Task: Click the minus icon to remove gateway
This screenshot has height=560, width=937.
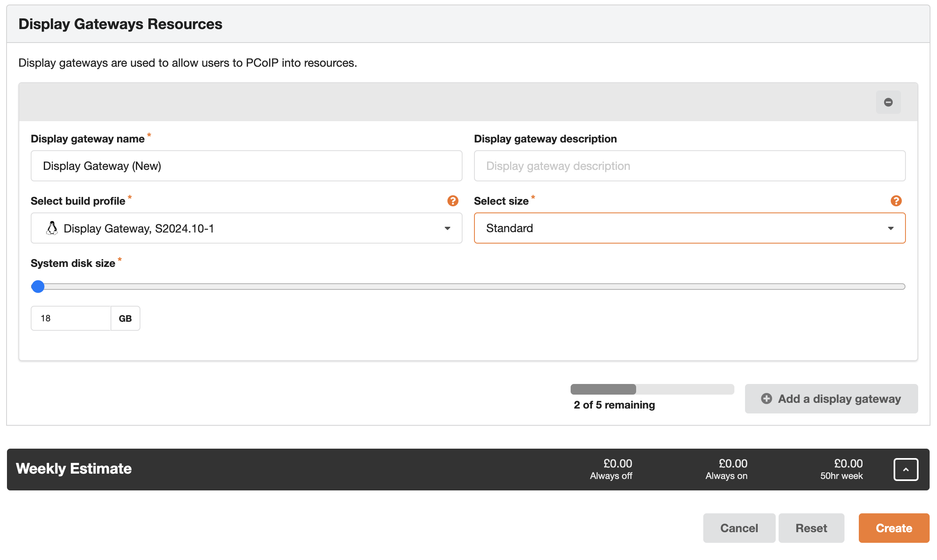Action: pyautogui.click(x=888, y=102)
